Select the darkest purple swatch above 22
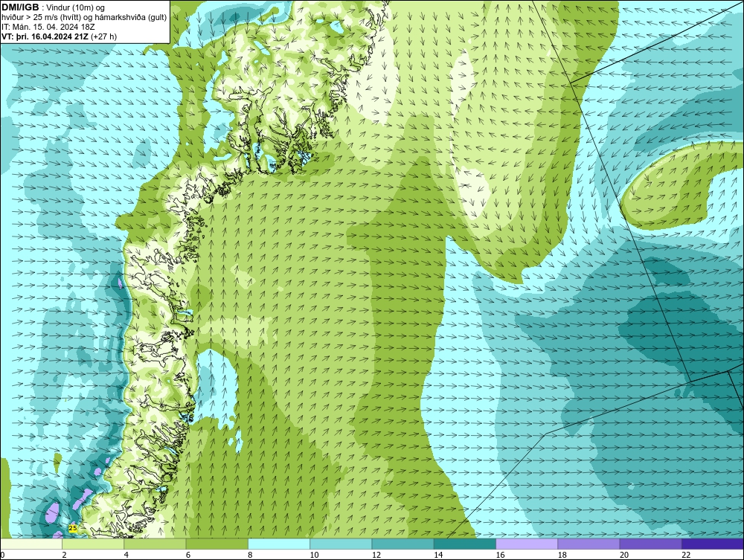This screenshot has width=744, height=560. point(713,544)
